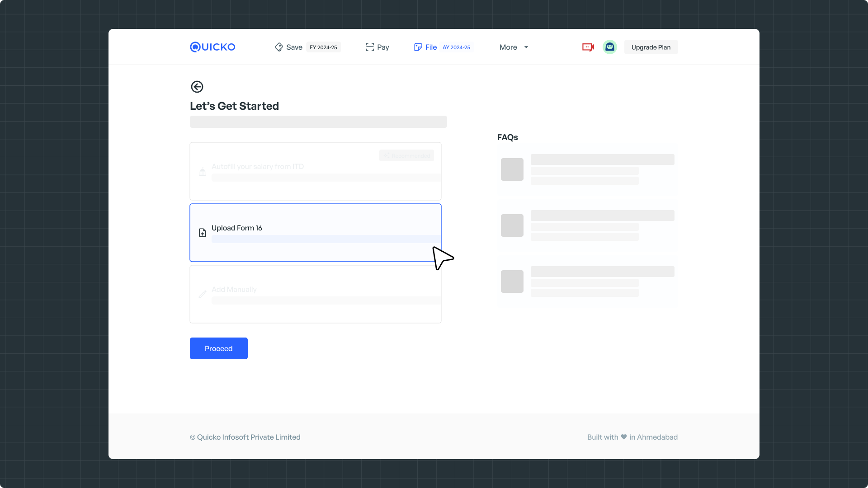Click the back arrow icon

click(197, 87)
